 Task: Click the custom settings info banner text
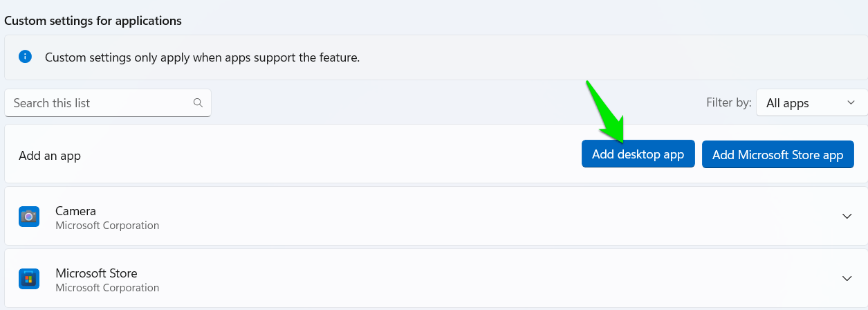(202, 57)
